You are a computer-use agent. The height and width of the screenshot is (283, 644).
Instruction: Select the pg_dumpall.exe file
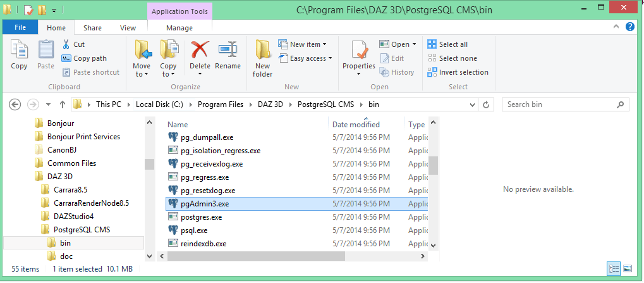point(207,137)
